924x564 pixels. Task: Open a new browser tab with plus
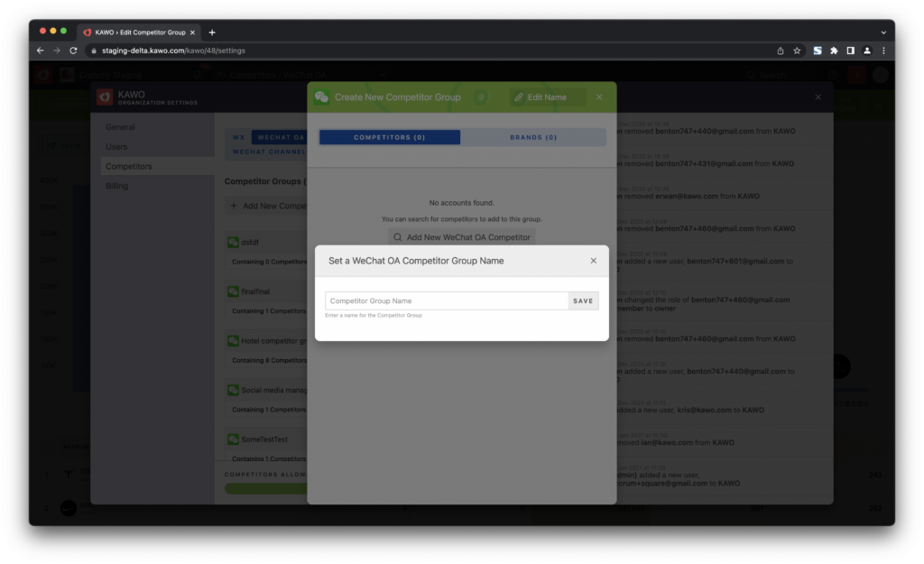212,32
